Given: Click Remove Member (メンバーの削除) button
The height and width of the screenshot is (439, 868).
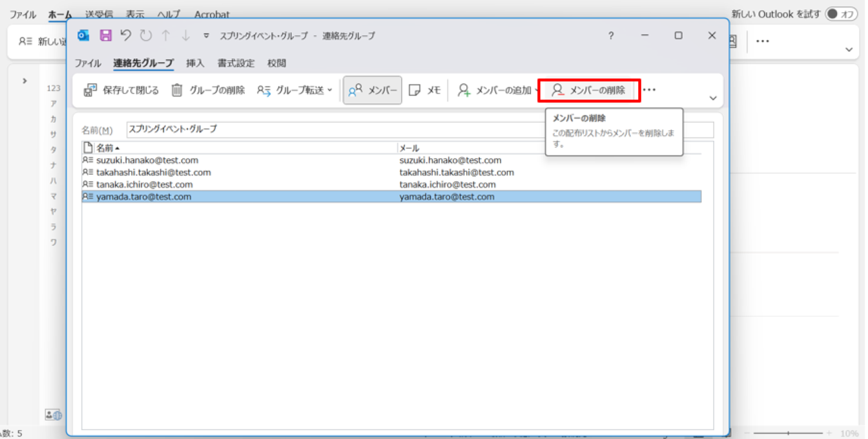Looking at the screenshot, I should (588, 91).
